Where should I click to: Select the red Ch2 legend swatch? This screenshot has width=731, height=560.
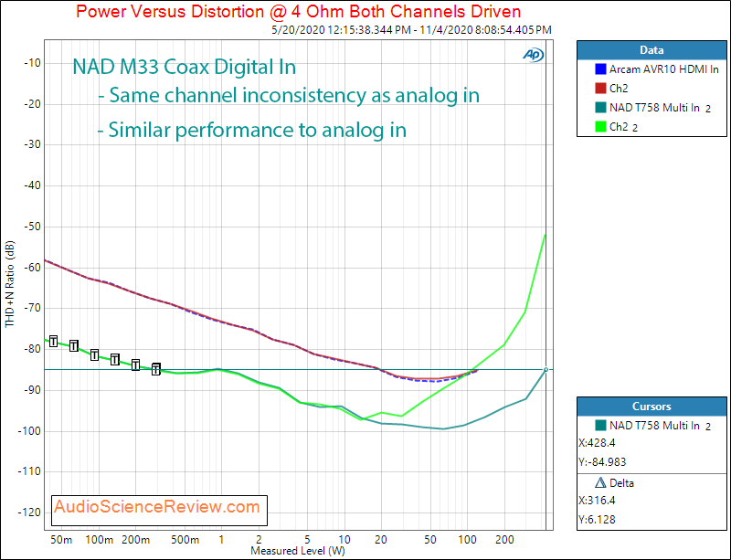point(600,89)
